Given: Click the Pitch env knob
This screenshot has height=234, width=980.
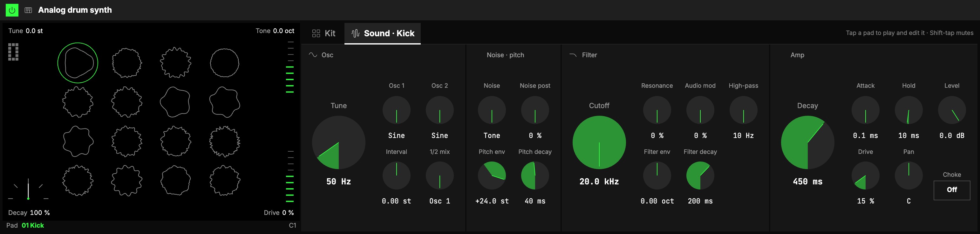Looking at the screenshot, I should pyautogui.click(x=492, y=175).
